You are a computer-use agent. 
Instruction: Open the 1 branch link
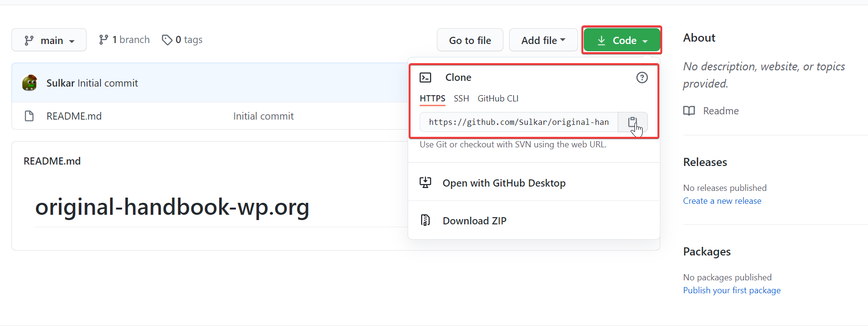click(x=124, y=40)
